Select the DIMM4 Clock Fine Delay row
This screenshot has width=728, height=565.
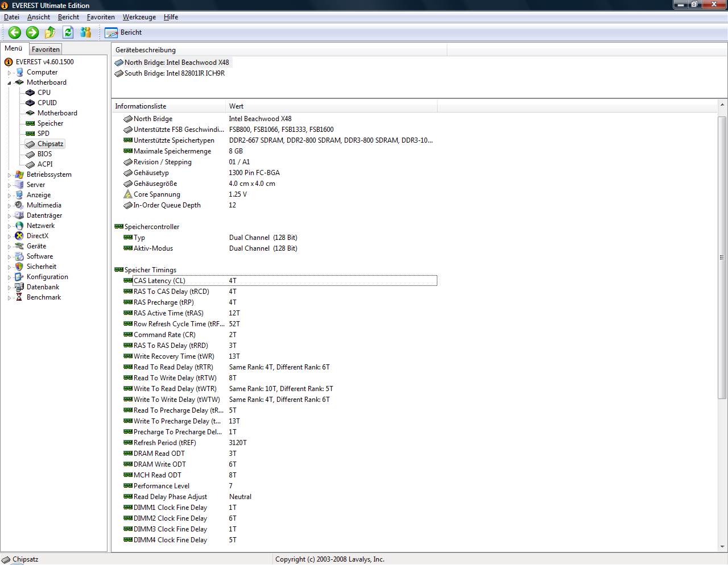(x=280, y=540)
